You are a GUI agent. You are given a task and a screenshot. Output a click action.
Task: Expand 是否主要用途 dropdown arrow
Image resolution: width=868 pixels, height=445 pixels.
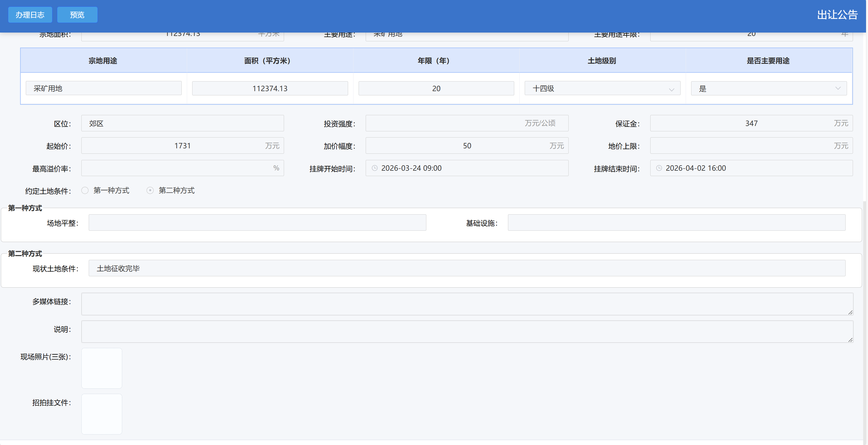838,89
